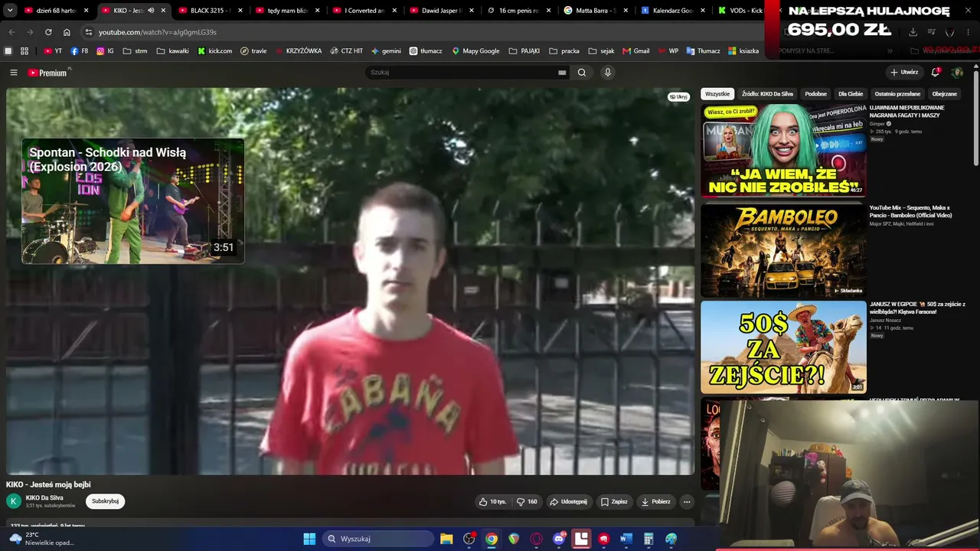Switch to the Matta Barra tab
980x551 pixels.
click(596, 11)
